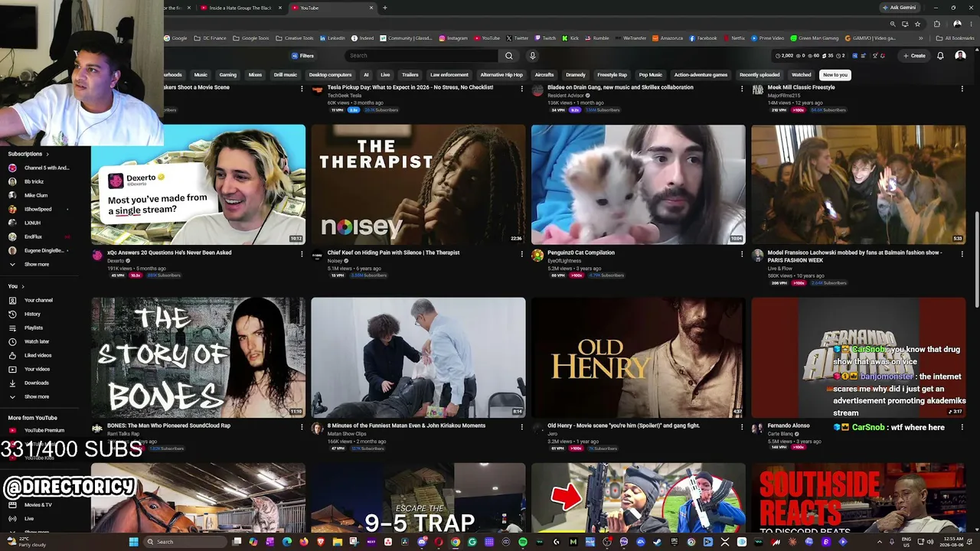The image size is (980, 551).
Task: Open the browser extensions puzzle icon
Action: tap(937, 24)
